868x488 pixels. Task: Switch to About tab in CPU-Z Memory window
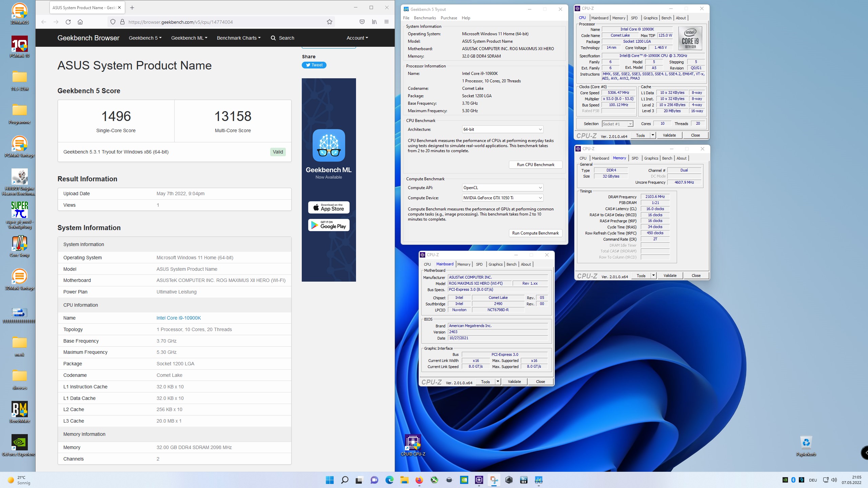click(x=681, y=158)
